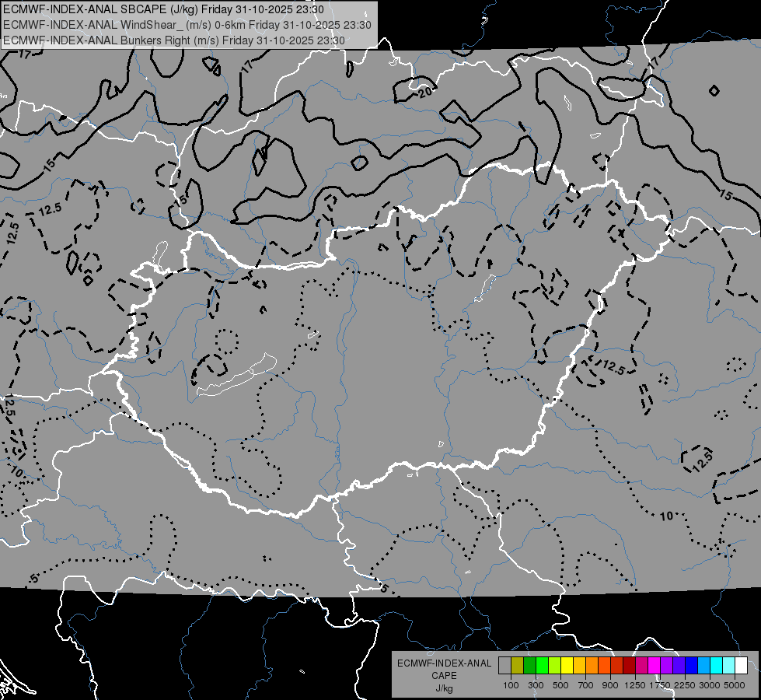Click the 500 tick label in legend

pyautogui.click(x=560, y=685)
